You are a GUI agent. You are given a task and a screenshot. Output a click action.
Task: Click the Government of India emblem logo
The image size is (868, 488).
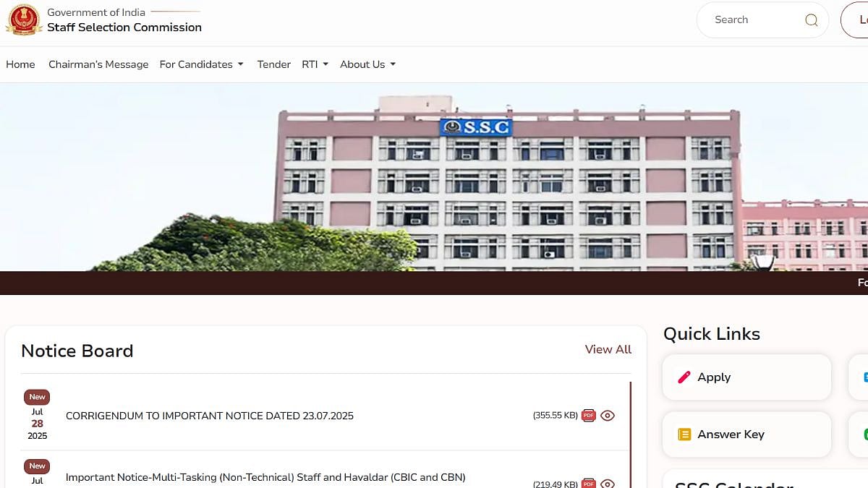23,20
